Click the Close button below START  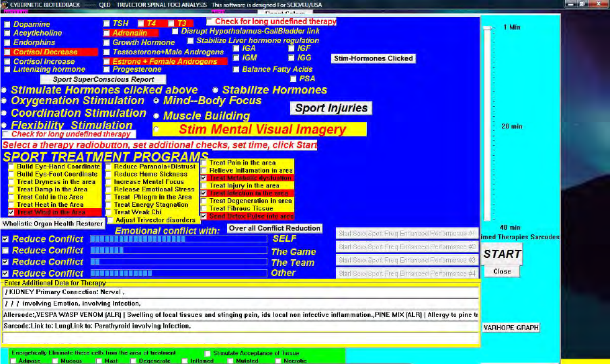tap(502, 271)
